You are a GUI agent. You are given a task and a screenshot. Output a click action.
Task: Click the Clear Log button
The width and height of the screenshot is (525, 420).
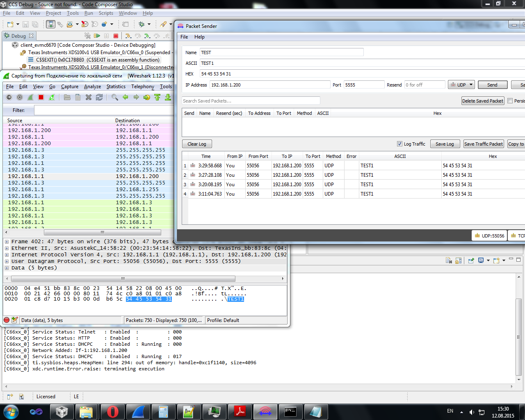197,144
